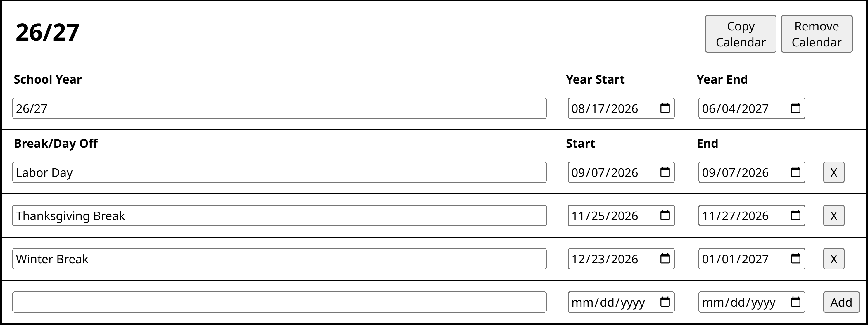868x325 pixels.
Task: Open calendar picker for new break start
Action: coord(665,302)
